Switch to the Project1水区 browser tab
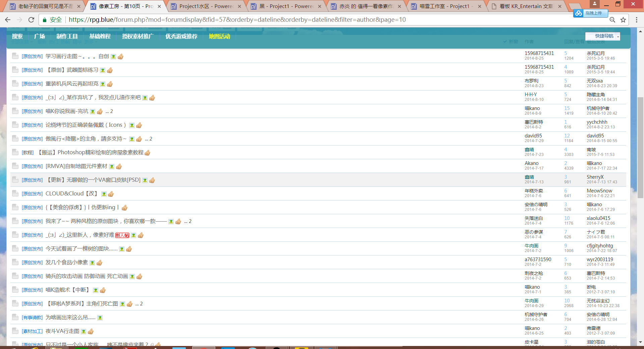The height and width of the screenshot is (349, 644). 206,6
